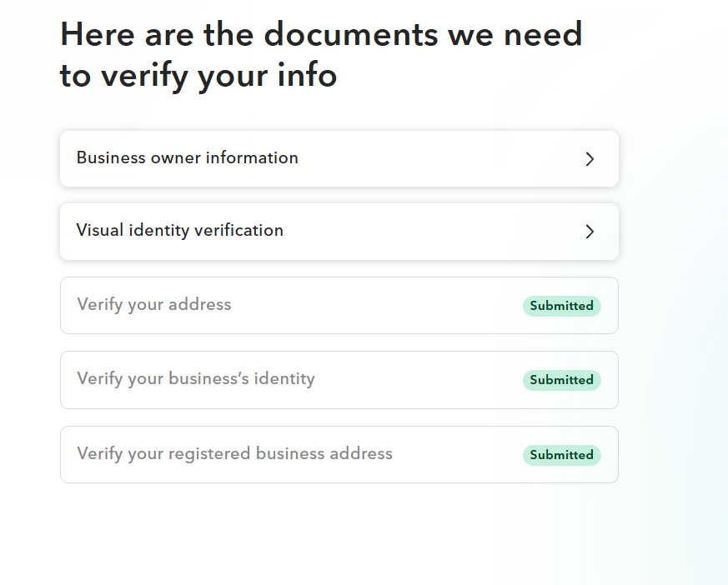Click the "Here are the documents we need" heading

click(x=321, y=35)
